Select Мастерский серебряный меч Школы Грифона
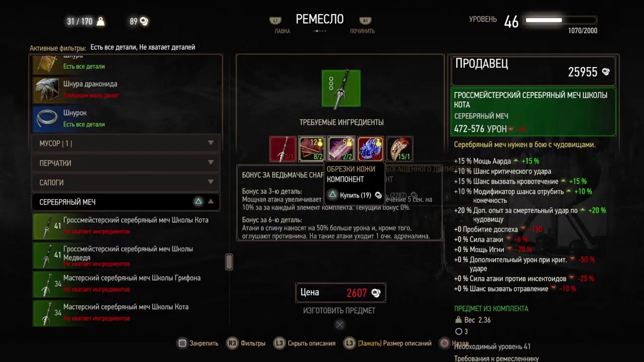644x362 pixels. tap(127, 284)
